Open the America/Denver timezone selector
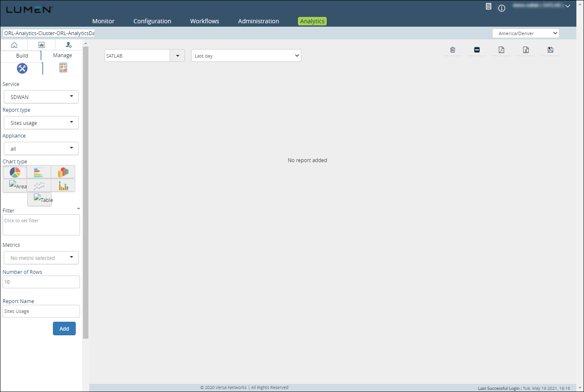Viewport: 584px width, 392px height. coord(526,33)
